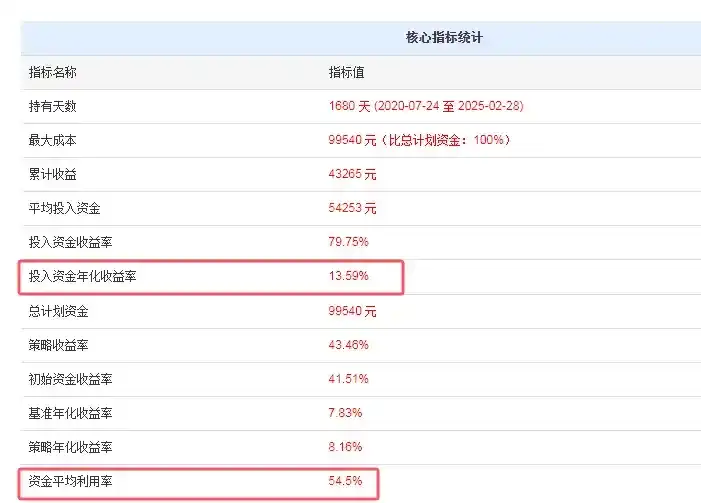Select the 41.51% initial capital return value

[349, 379]
